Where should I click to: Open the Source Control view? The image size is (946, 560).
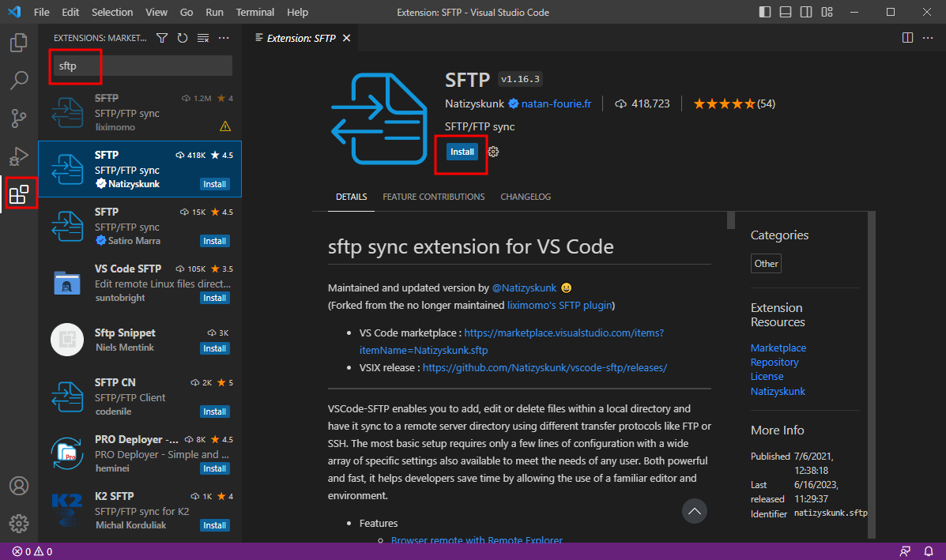click(x=19, y=118)
